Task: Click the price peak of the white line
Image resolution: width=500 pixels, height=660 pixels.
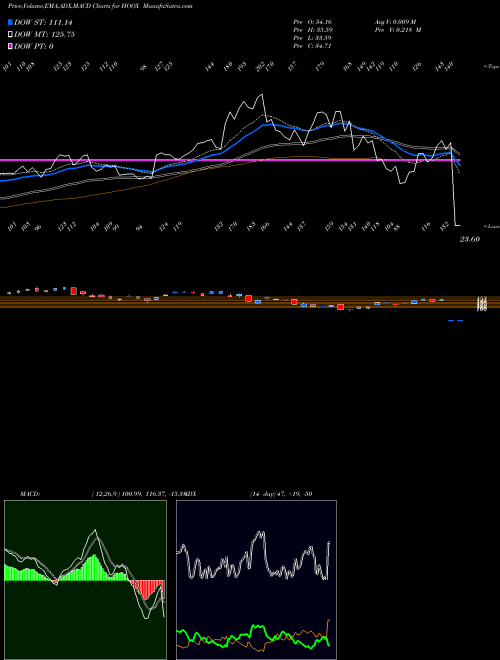Action: (262, 95)
